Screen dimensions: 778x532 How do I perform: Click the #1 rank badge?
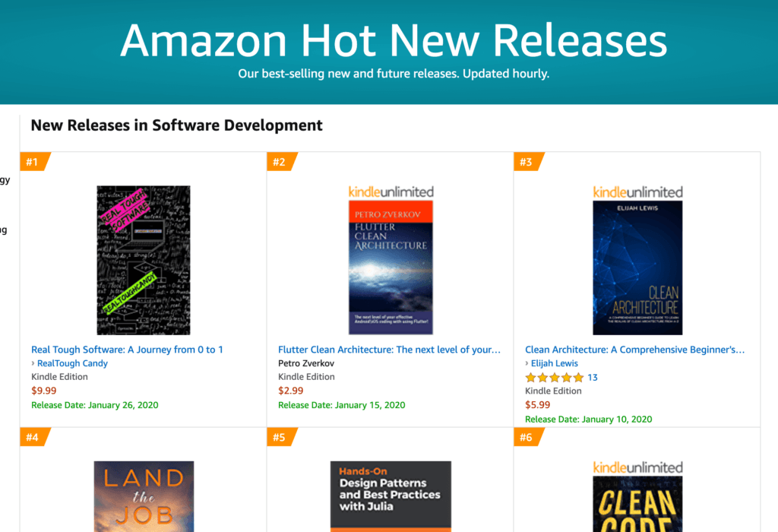(35, 162)
